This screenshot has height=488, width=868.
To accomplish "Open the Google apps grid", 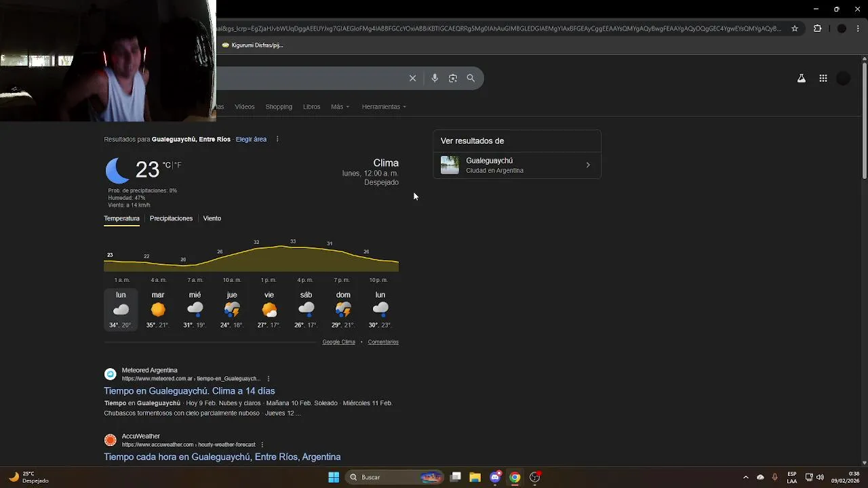I will 823,79.
